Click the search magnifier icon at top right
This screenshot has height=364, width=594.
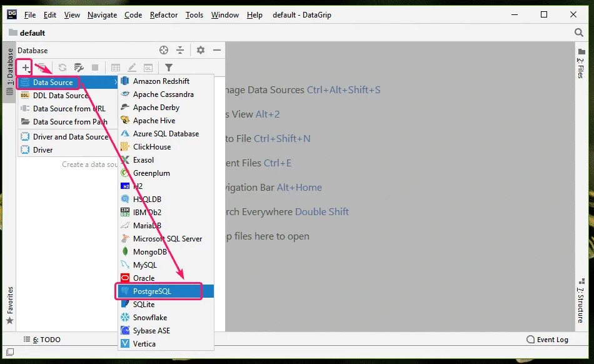coord(578,33)
